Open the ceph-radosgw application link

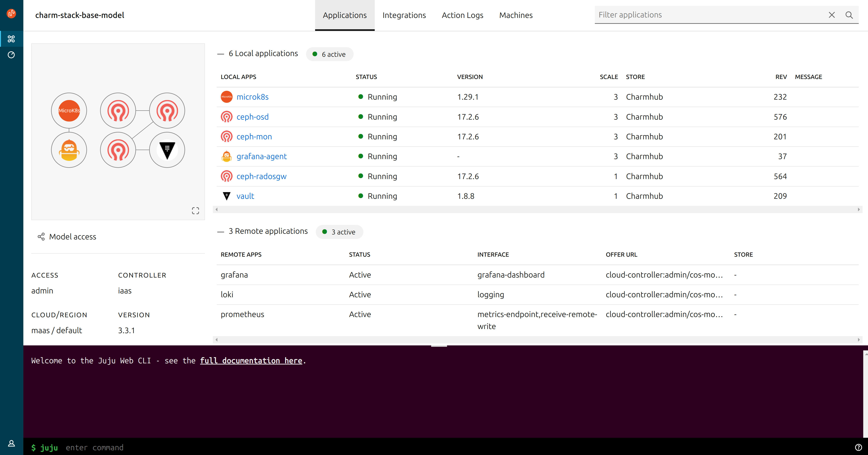pos(261,176)
